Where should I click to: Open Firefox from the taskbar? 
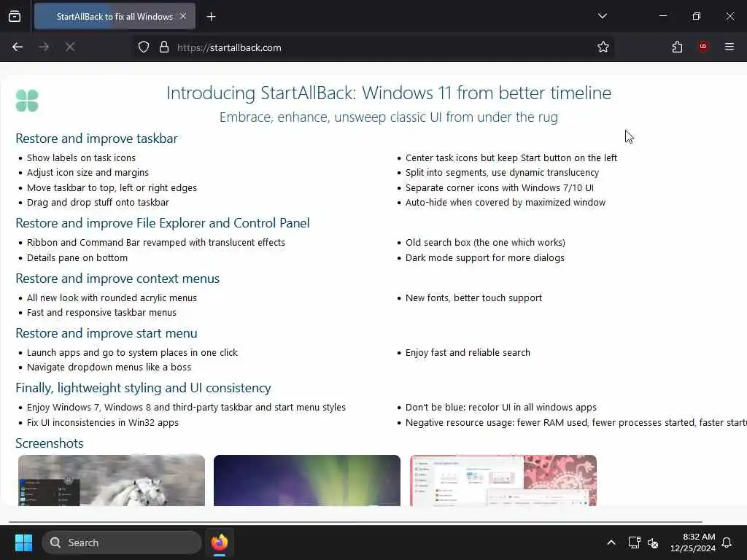tap(220, 542)
